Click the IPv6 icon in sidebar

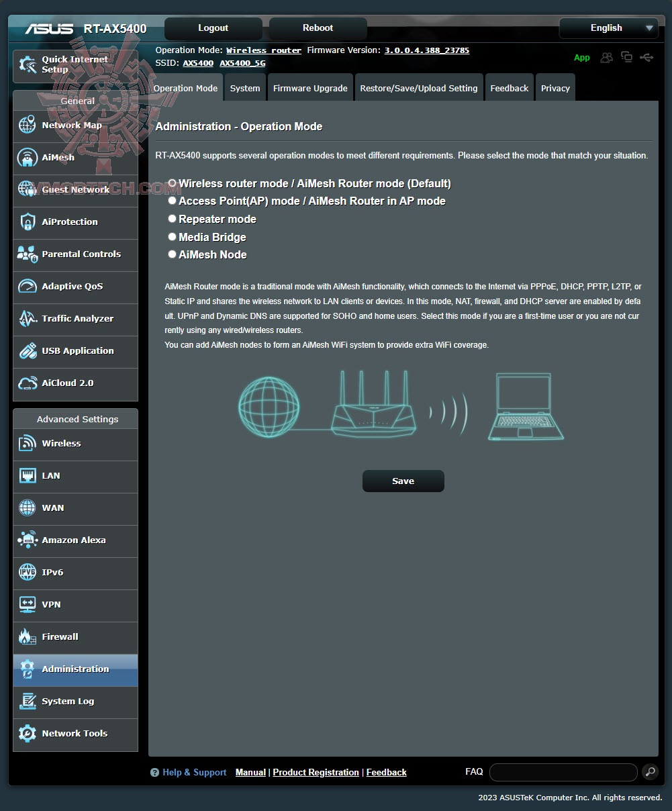pyautogui.click(x=28, y=572)
